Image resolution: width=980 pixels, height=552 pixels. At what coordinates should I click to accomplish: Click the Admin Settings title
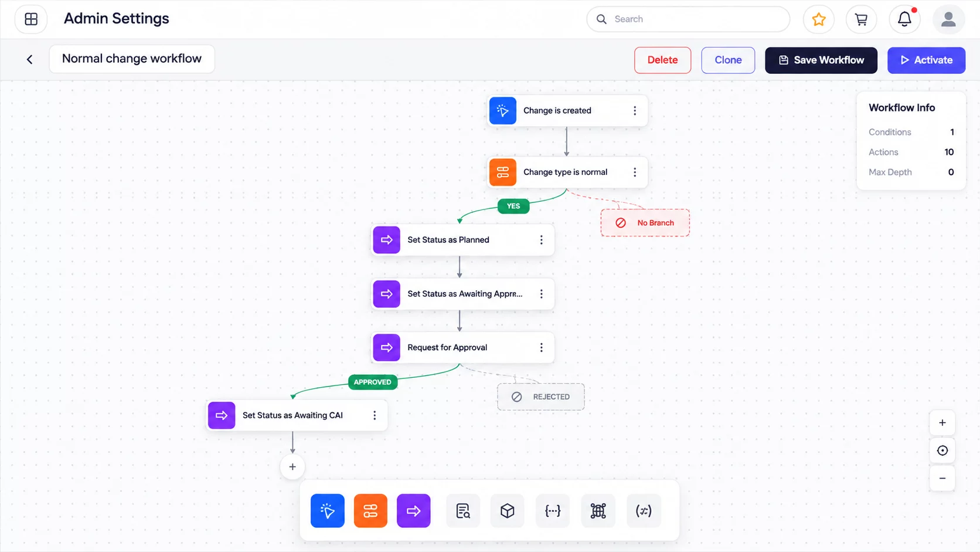pos(116,19)
